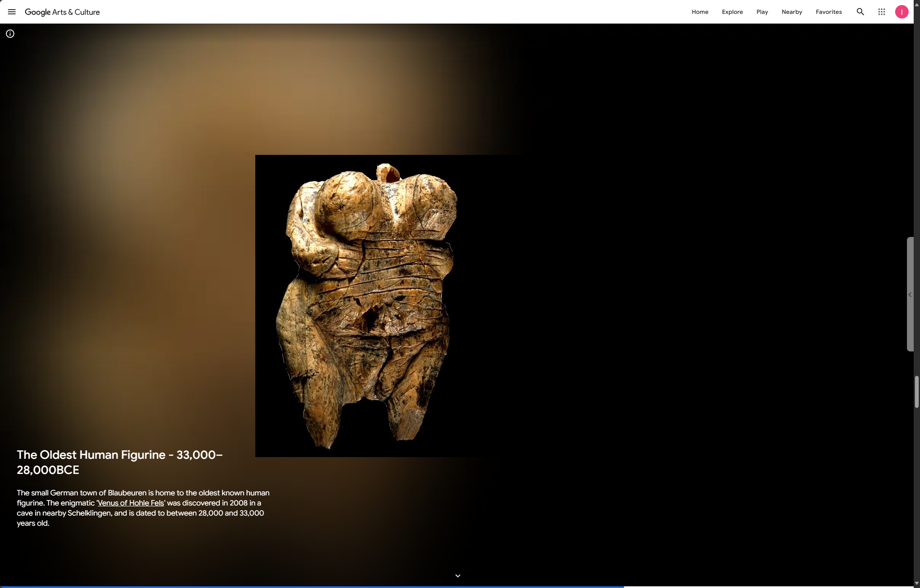The height and width of the screenshot is (588, 920).
Task: Click the paragraph about Blaubeuren town
Action: (143, 508)
